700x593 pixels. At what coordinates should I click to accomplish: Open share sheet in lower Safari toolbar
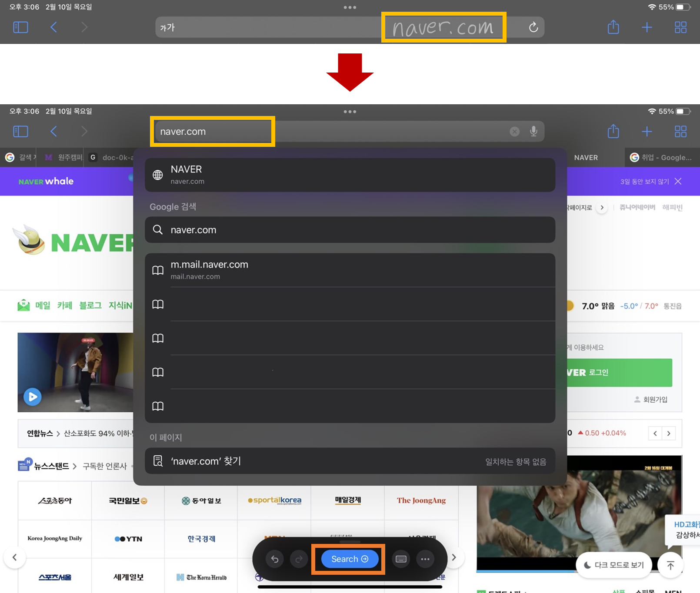613,131
